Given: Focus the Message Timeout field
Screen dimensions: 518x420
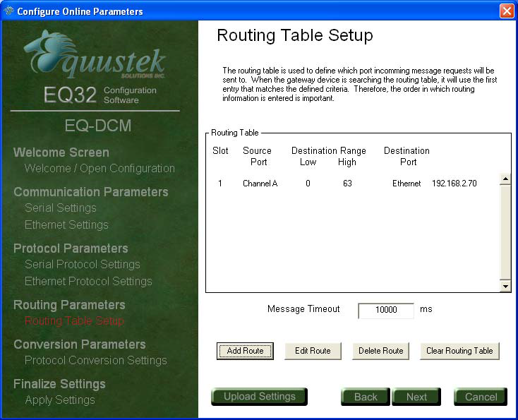Looking at the screenshot, I should (386, 310).
